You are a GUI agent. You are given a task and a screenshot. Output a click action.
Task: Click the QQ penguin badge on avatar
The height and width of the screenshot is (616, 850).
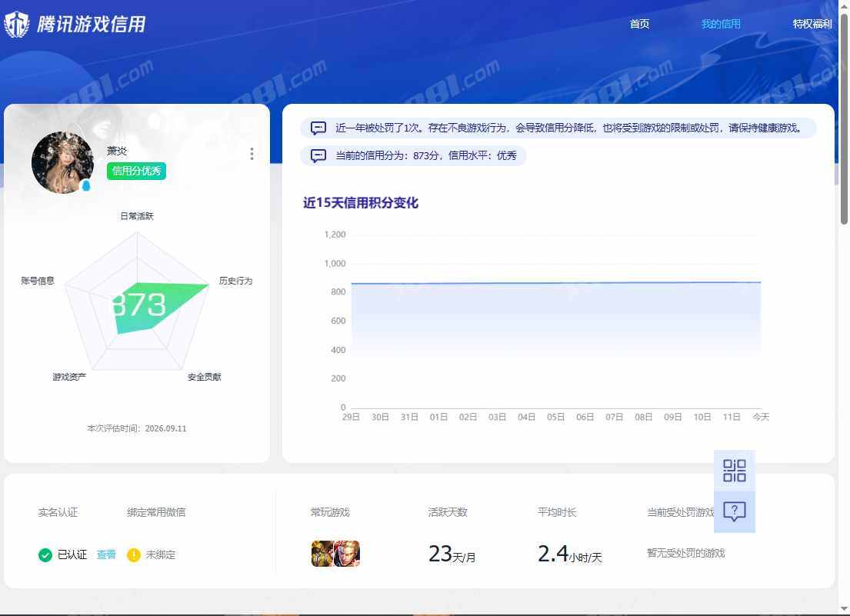85,186
